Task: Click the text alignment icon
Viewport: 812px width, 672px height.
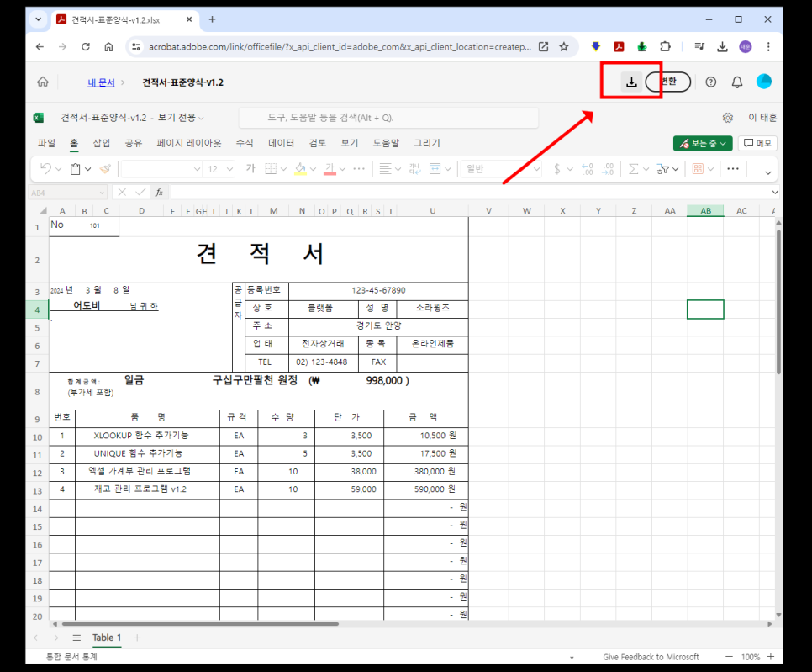Action: point(385,169)
